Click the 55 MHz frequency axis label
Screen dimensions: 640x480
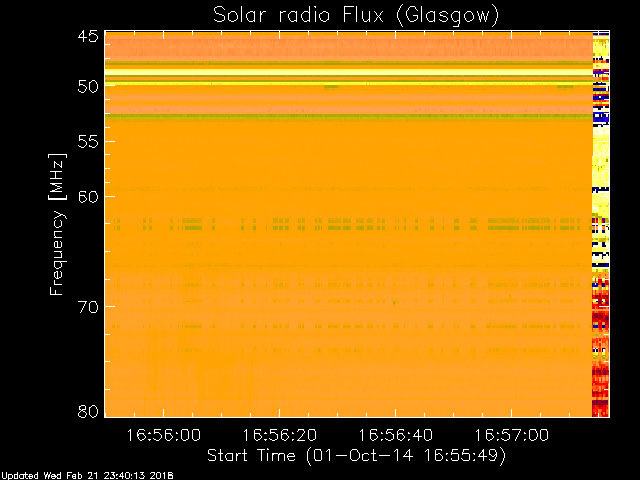[x=88, y=142]
